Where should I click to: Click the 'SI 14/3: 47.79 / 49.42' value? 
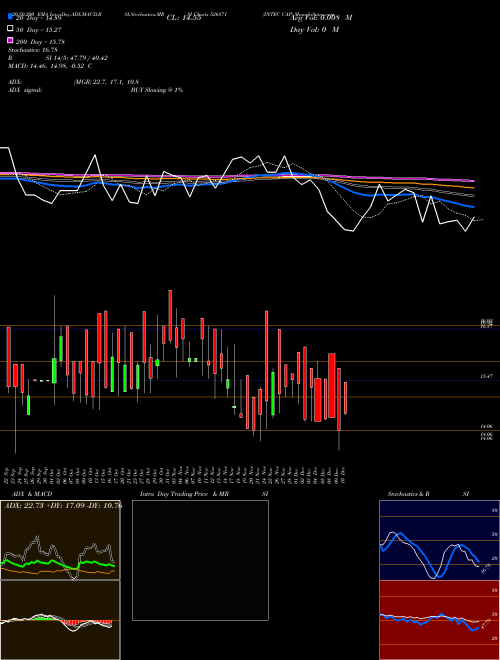pos(77,58)
